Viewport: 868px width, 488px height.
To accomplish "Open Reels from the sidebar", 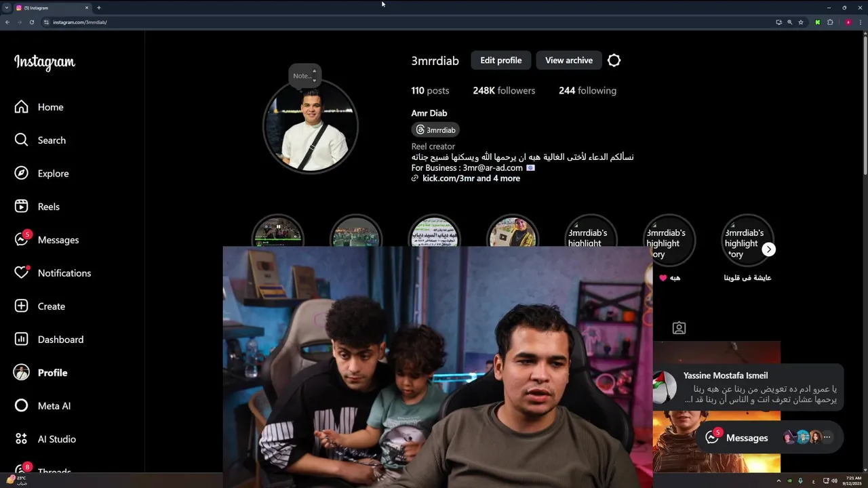I will point(37,207).
